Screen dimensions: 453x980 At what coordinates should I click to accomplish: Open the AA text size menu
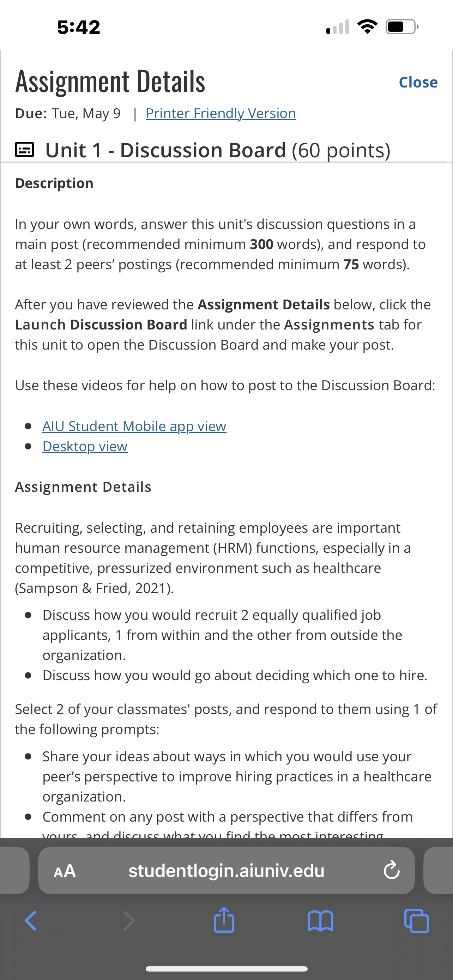click(65, 871)
